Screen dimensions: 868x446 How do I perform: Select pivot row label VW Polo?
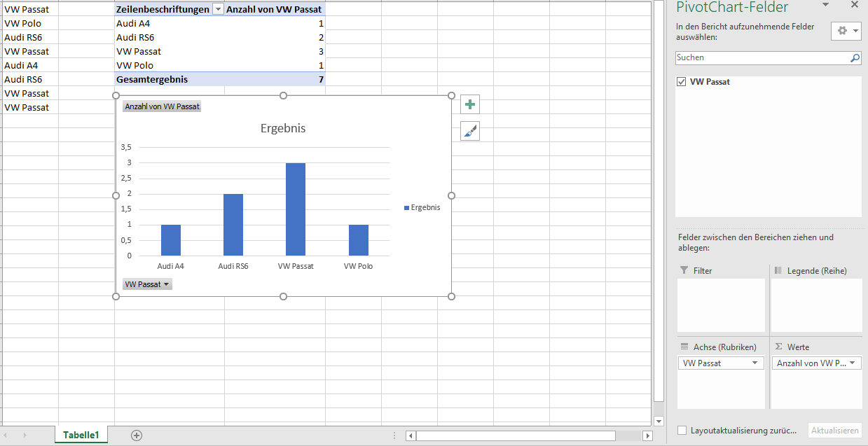click(170, 65)
